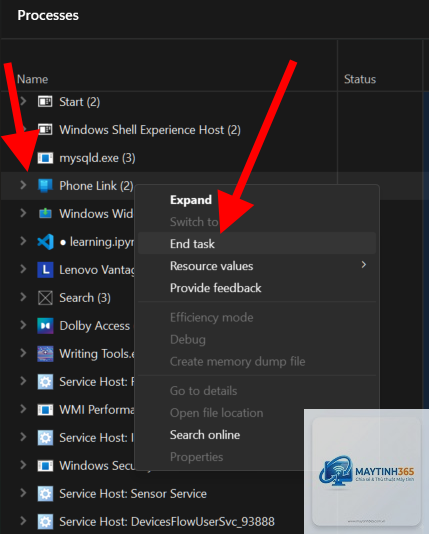Viewport: 429px width, 534px height.
Task: Expand the Writing Tools process group
Action: pyautogui.click(x=23, y=352)
